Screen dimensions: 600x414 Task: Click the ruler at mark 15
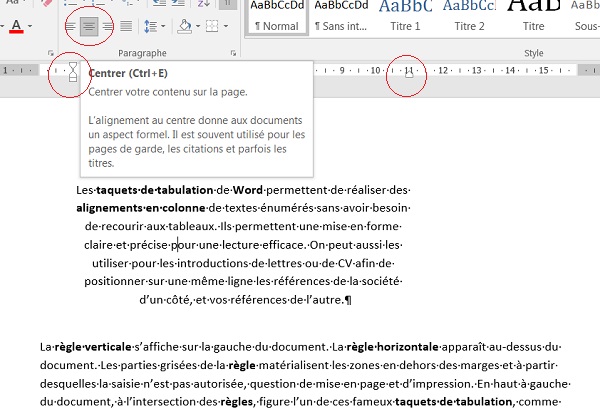[544, 70]
